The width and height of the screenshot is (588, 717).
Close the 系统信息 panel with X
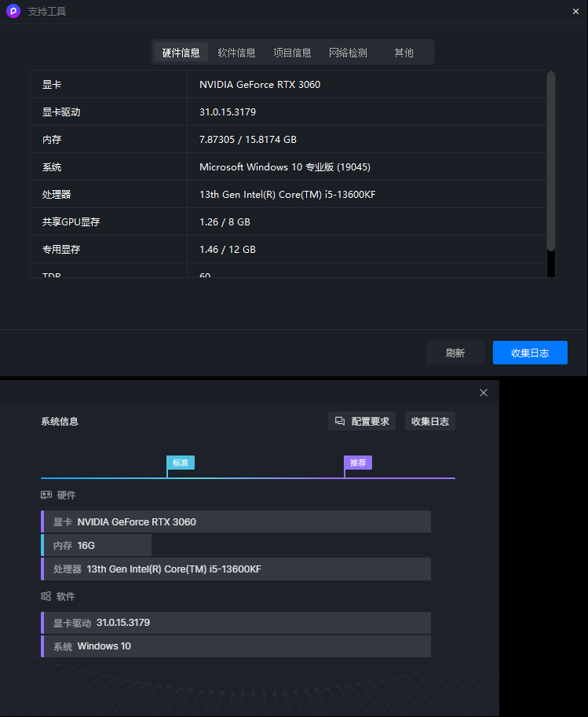click(484, 393)
